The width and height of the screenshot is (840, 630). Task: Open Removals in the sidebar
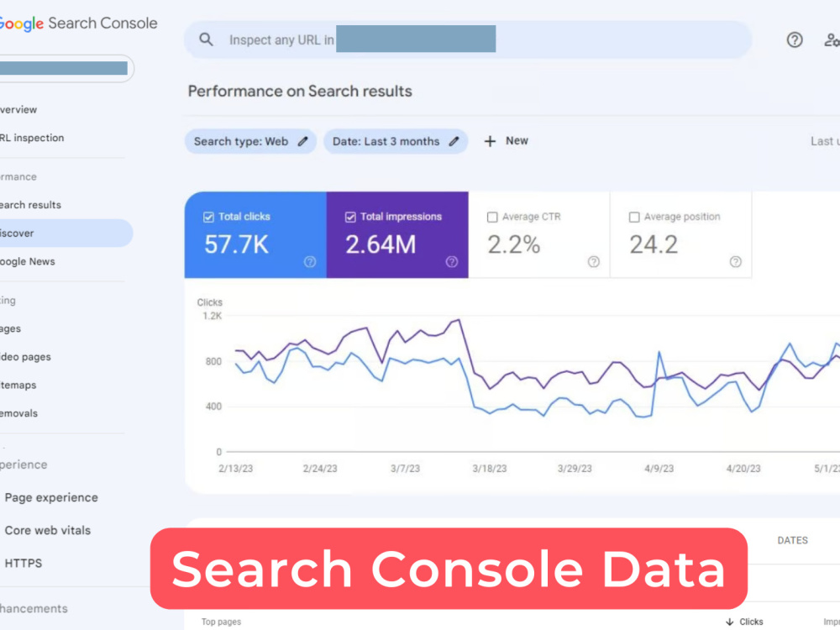[18, 413]
